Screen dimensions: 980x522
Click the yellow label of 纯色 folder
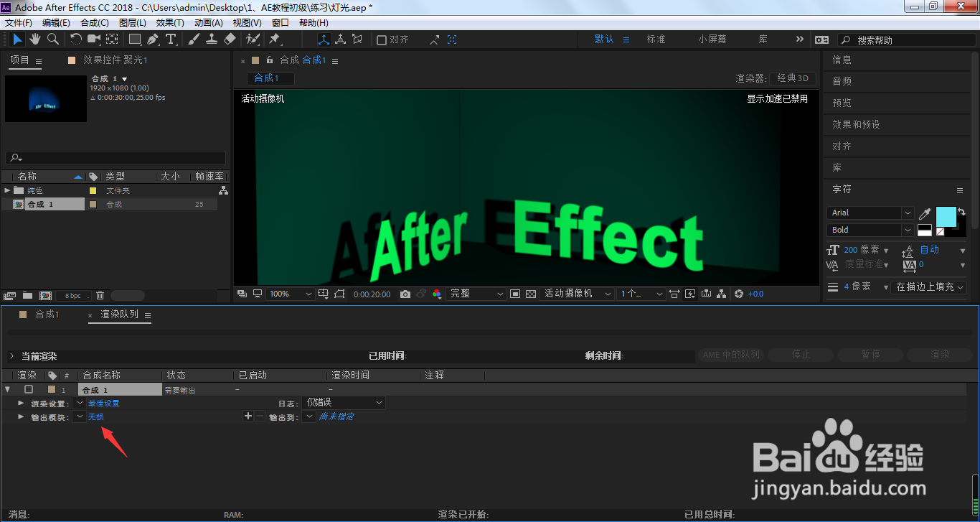click(93, 190)
